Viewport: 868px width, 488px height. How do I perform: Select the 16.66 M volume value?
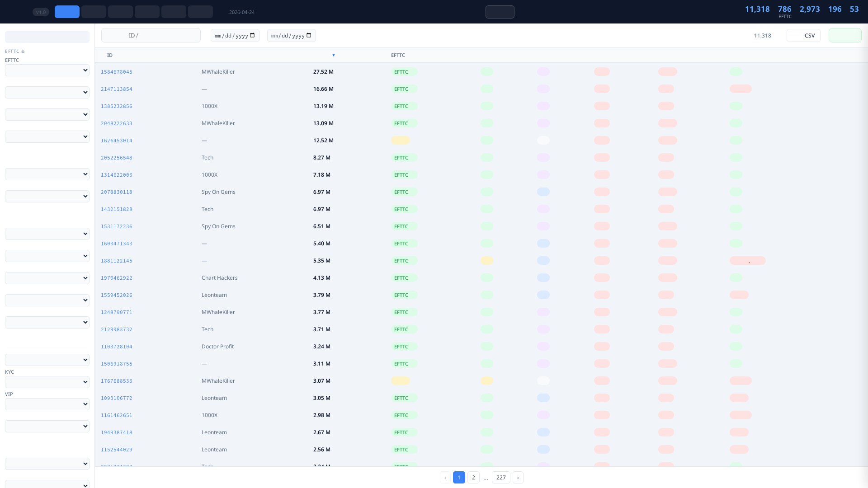[323, 89]
